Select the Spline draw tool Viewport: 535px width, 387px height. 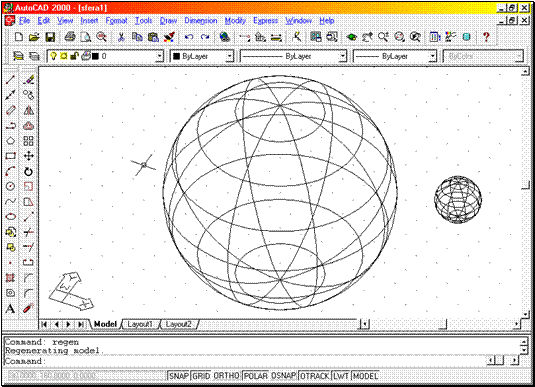(10, 201)
